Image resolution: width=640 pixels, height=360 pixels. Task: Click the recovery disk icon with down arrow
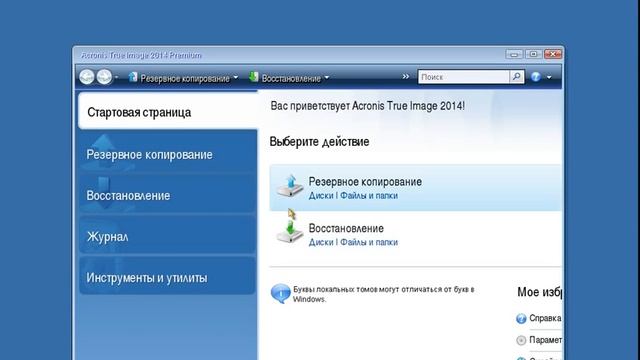pyautogui.click(x=290, y=233)
